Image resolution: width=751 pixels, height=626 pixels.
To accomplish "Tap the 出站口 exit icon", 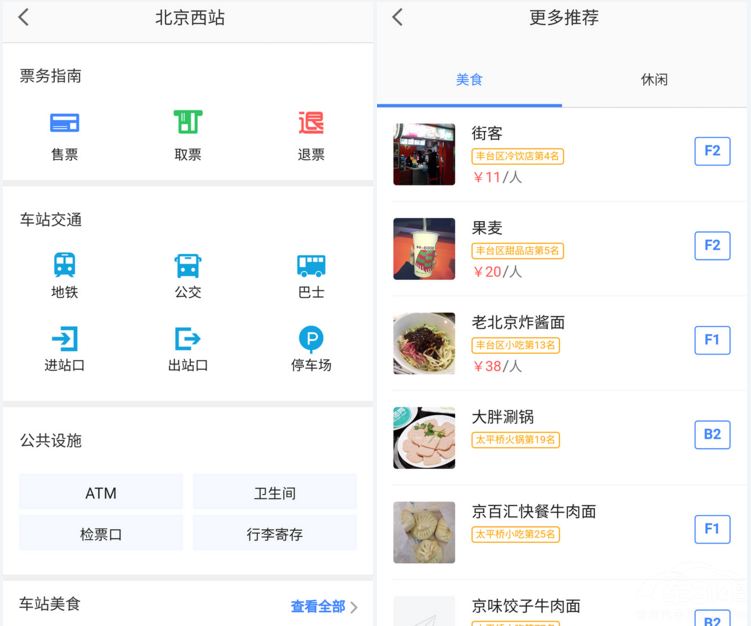I will pyautogui.click(x=188, y=339).
